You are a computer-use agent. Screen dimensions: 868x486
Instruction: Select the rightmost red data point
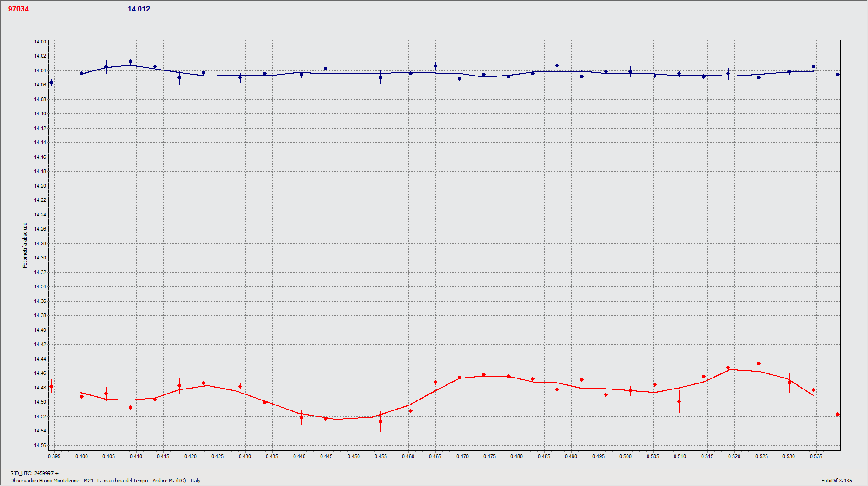(838, 414)
